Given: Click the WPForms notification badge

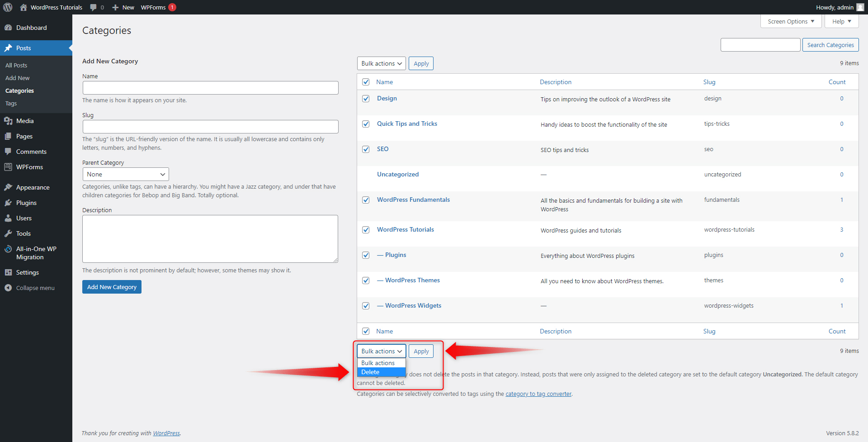Looking at the screenshot, I should pyautogui.click(x=172, y=7).
